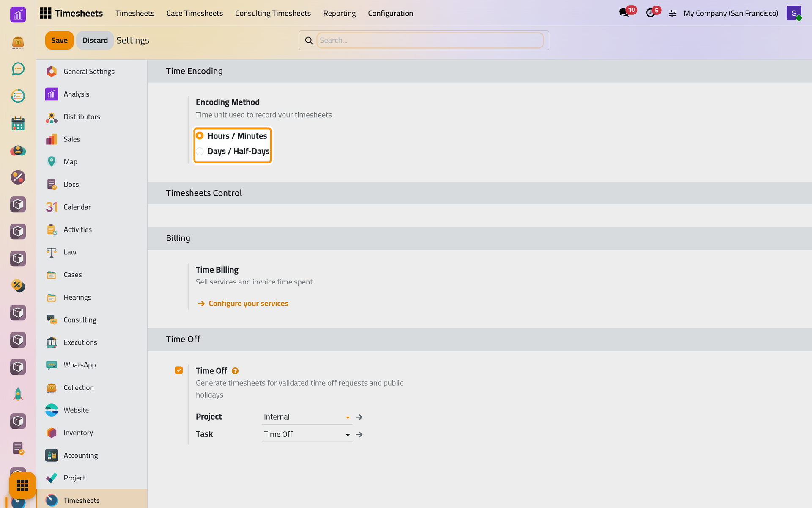812x508 pixels.
Task: Open the user avatar menu
Action: tap(794, 13)
